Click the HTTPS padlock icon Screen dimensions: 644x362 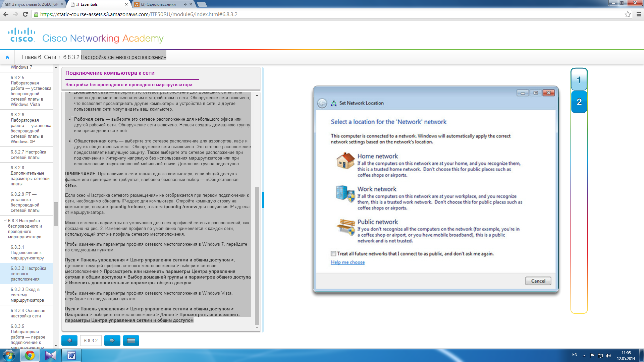[36, 14]
